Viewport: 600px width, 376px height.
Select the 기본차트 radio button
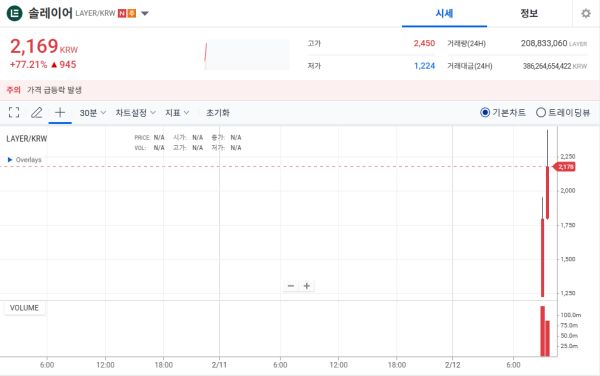tap(485, 112)
